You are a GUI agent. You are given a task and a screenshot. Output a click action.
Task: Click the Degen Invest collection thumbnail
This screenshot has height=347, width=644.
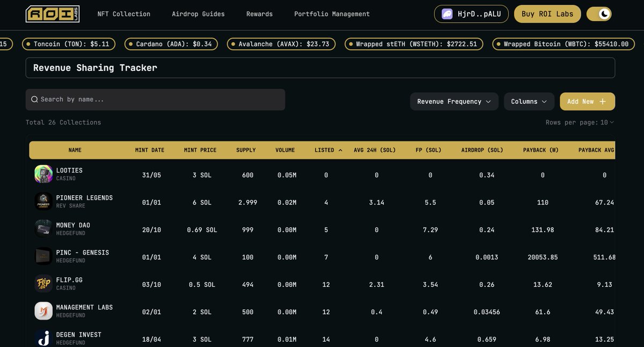pos(43,338)
